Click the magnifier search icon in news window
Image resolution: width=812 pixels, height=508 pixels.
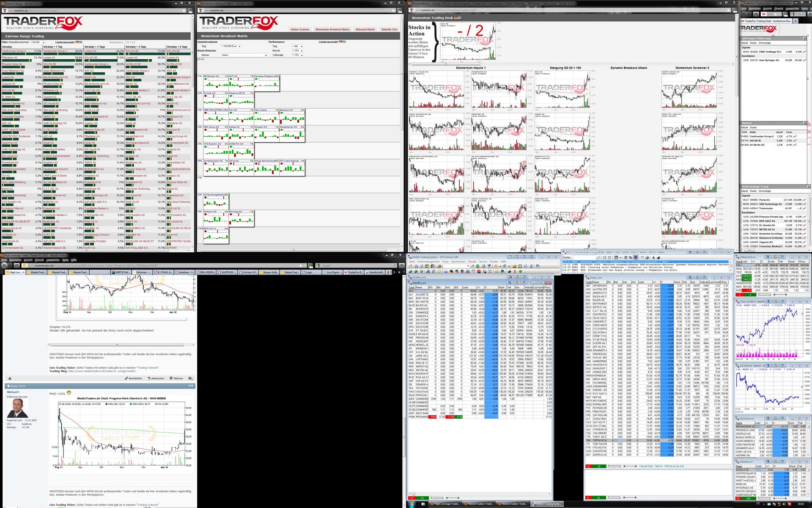(x=598, y=257)
